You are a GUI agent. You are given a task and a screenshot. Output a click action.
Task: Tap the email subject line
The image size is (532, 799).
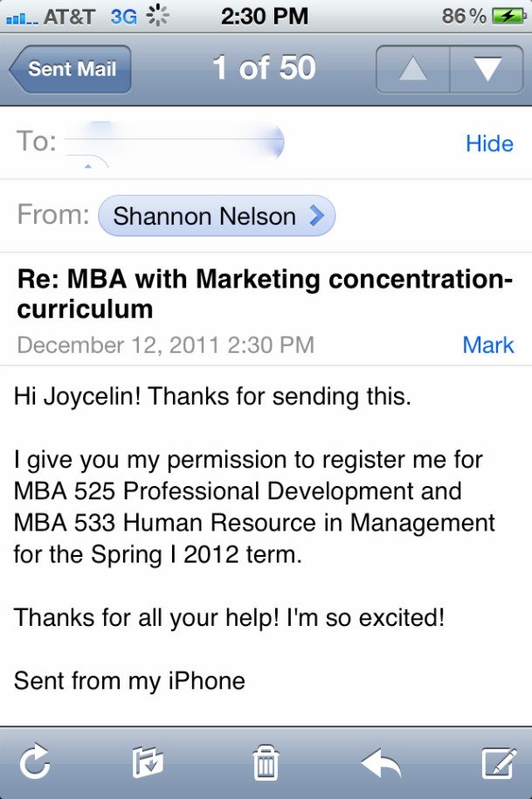point(265,294)
